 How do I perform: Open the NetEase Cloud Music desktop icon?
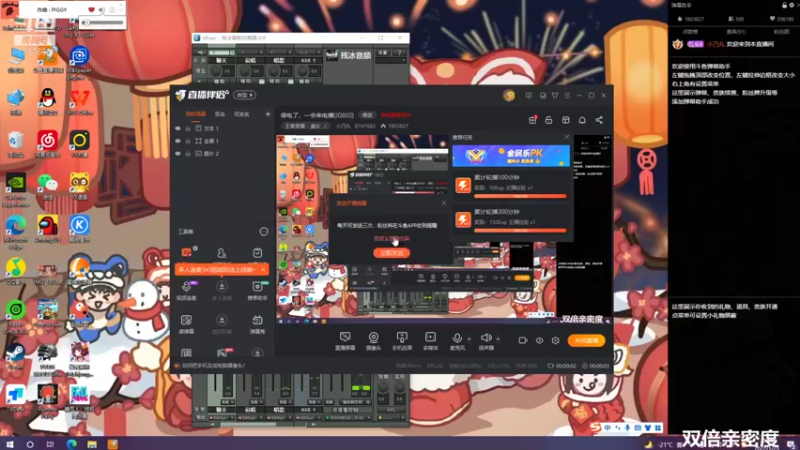[x=47, y=144]
